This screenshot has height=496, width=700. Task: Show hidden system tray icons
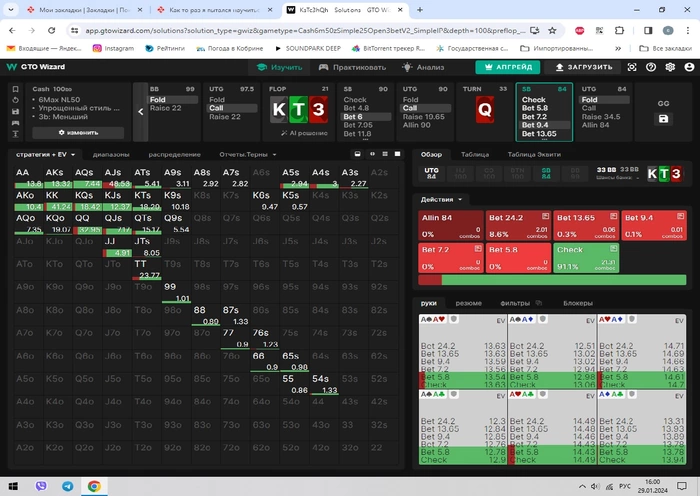582,486
